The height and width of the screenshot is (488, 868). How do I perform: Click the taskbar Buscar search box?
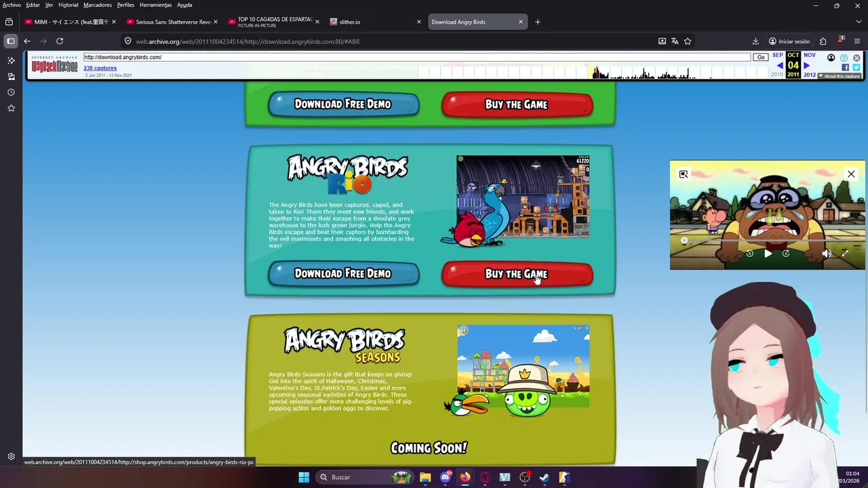point(366,477)
